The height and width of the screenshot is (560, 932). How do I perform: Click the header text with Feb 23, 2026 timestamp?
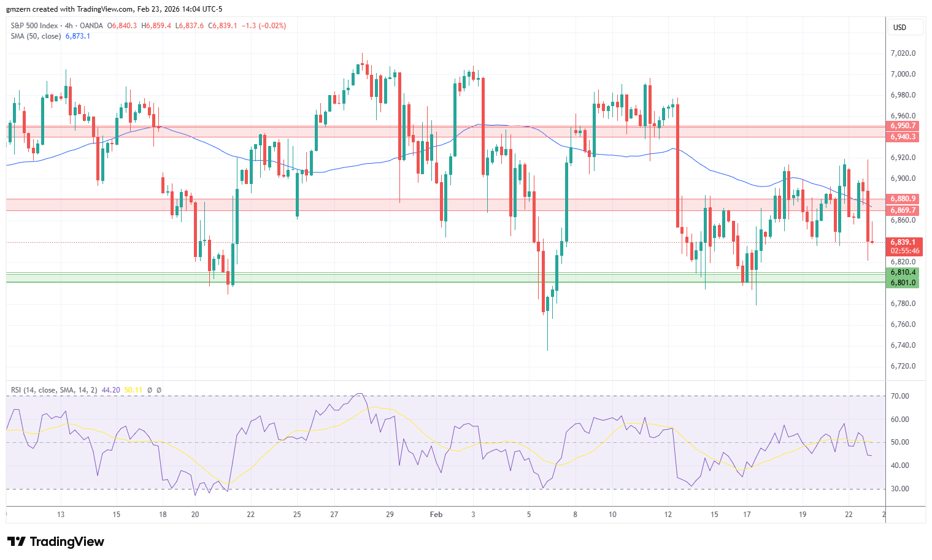pyautogui.click(x=114, y=9)
